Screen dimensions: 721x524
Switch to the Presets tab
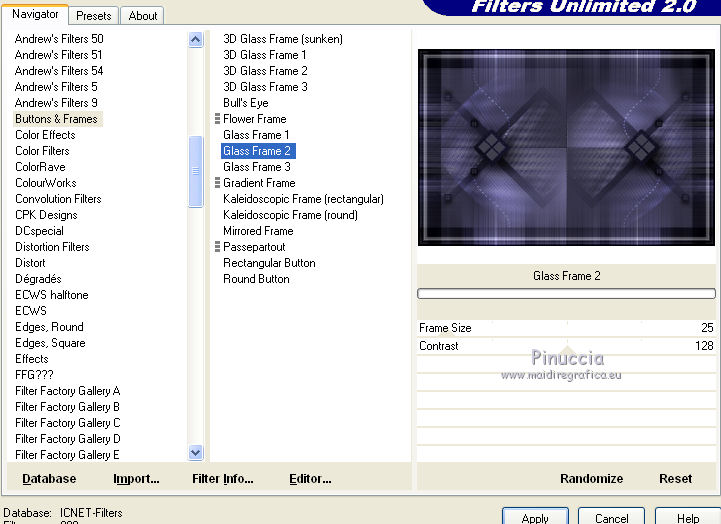(x=94, y=16)
